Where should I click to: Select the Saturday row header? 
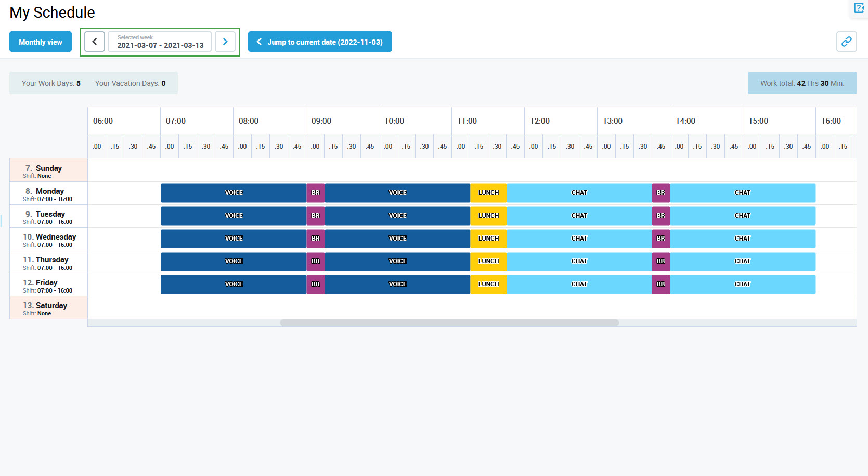pyautogui.click(x=48, y=308)
